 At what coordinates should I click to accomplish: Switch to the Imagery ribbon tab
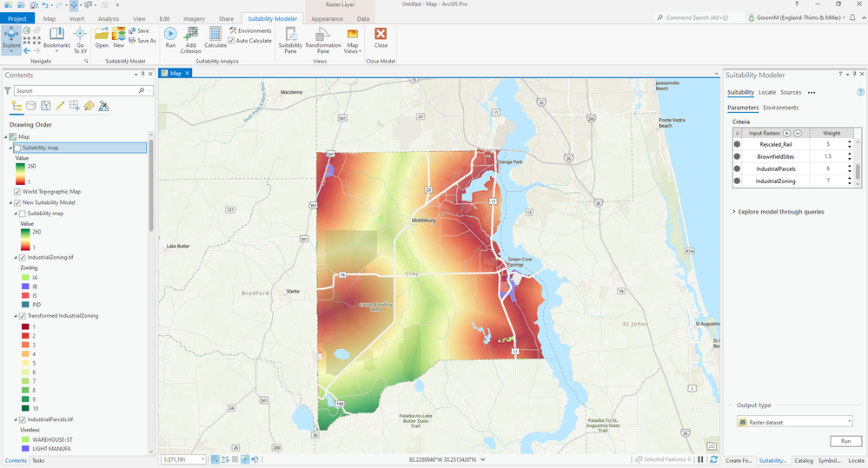click(x=194, y=18)
